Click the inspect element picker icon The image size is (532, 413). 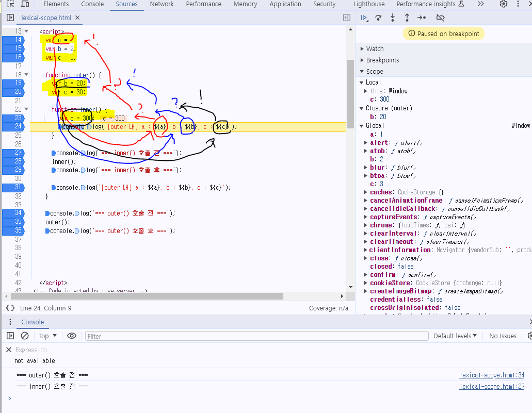(10, 4)
